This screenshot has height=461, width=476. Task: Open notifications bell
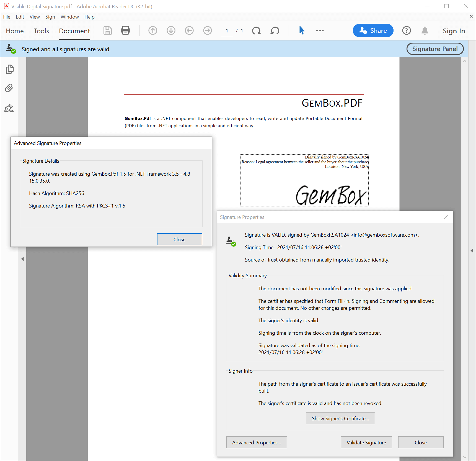[425, 30]
